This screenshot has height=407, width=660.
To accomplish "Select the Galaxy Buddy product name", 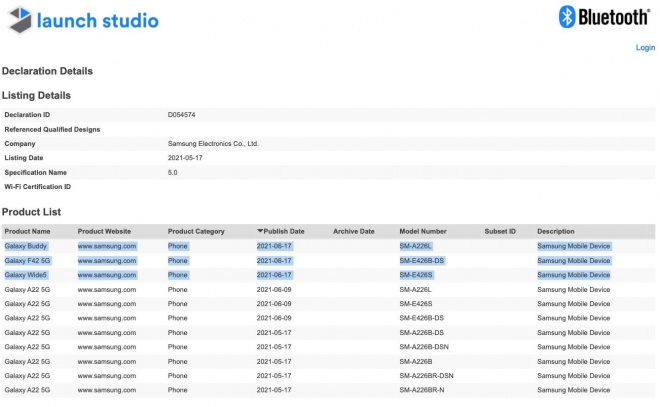I will 26,246.
